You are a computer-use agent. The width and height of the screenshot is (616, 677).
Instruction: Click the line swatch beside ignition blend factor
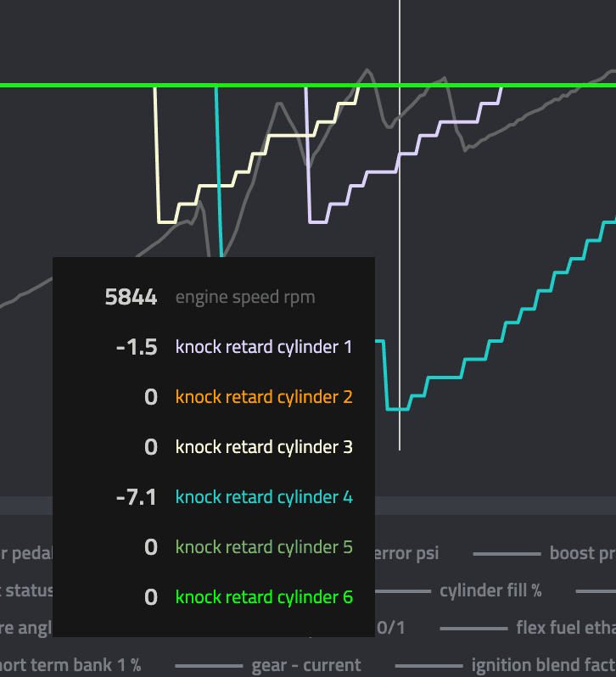(429, 666)
